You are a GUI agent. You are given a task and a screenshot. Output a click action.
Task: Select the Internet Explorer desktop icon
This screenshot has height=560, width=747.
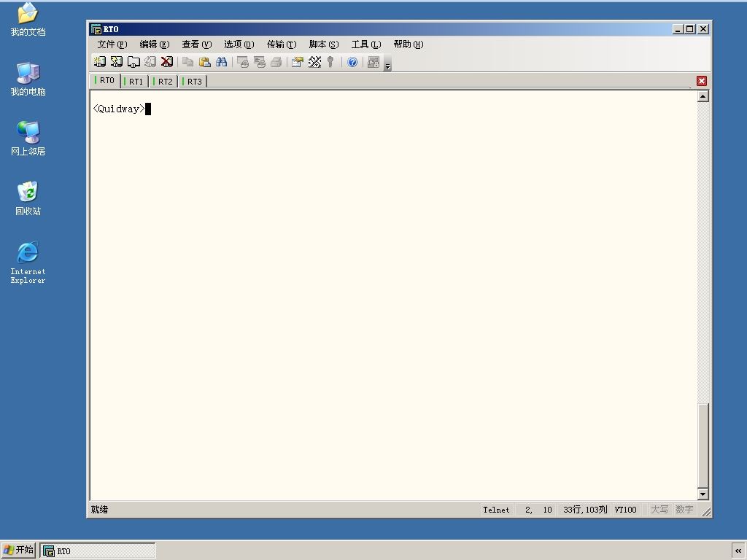(x=28, y=262)
